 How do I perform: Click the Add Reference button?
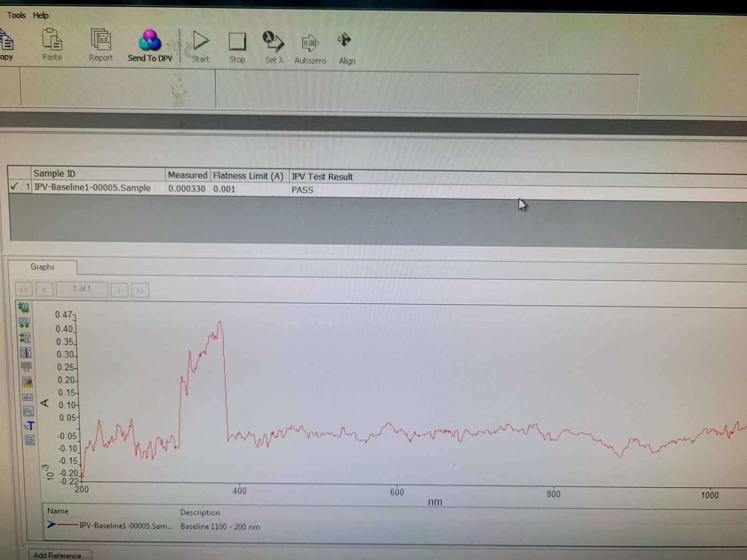tap(60, 555)
